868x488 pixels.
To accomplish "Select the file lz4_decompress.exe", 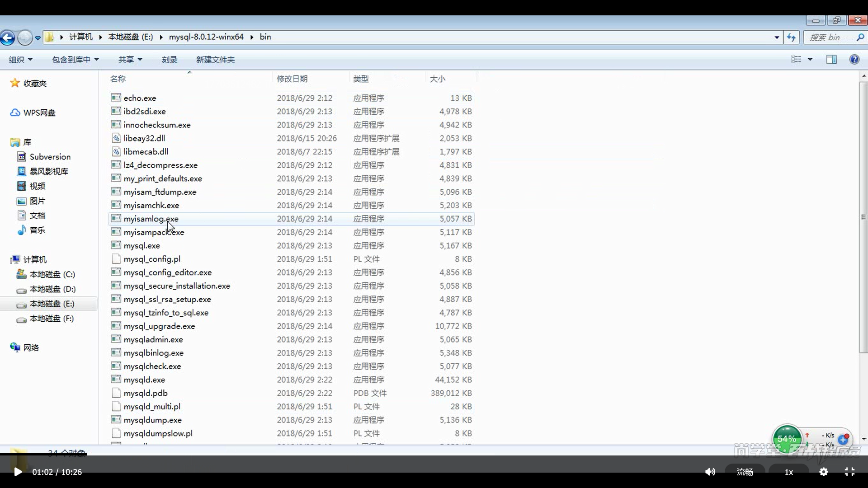I will point(292,165).
